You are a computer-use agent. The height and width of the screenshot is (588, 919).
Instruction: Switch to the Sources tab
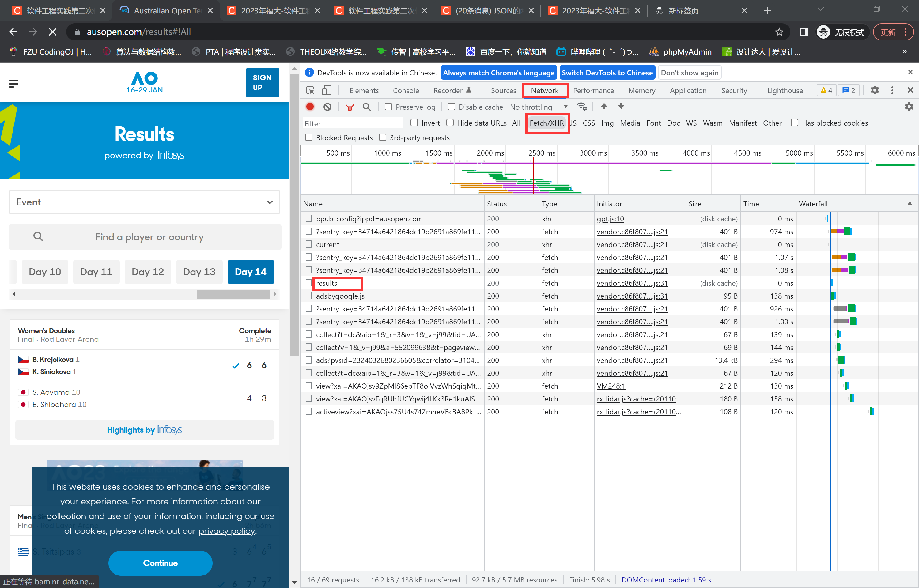503,90
